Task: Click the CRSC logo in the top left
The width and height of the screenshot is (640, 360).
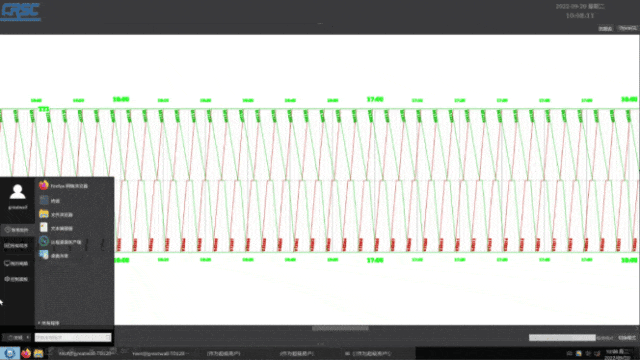Action: coord(20,11)
